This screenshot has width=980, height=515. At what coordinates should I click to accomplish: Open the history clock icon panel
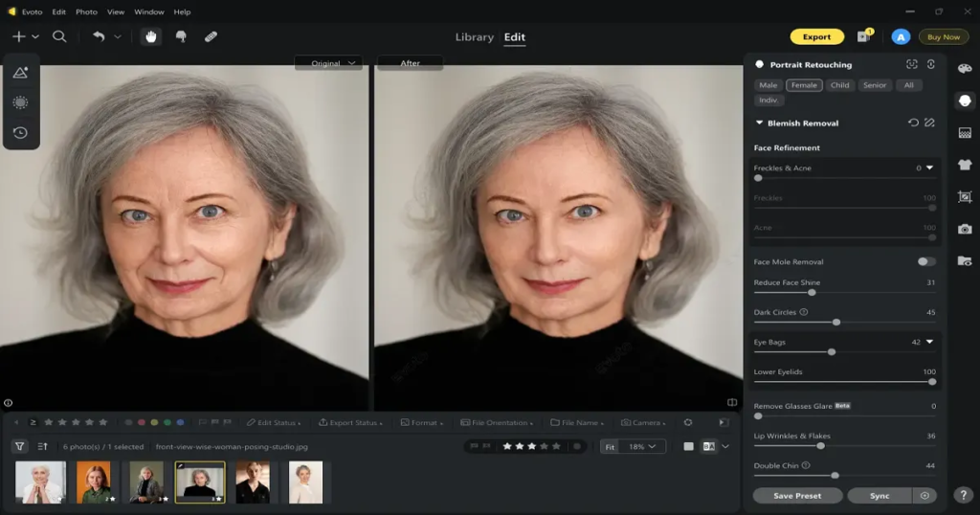[20, 132]
